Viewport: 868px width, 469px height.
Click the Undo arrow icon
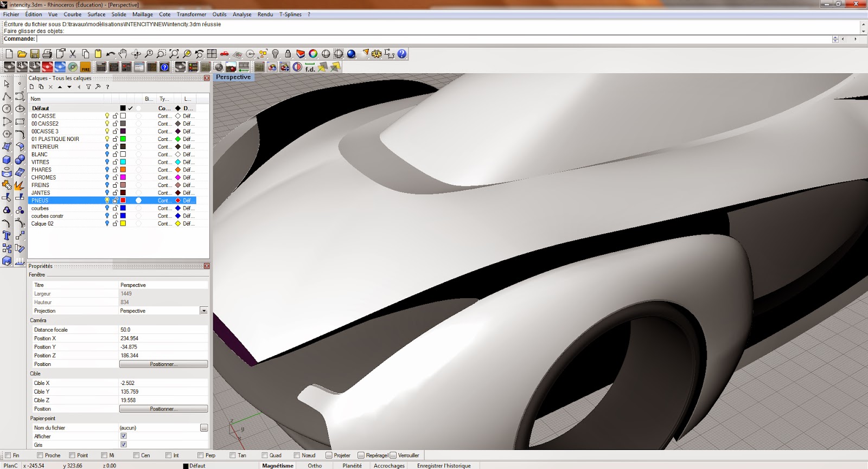[111, 54]
